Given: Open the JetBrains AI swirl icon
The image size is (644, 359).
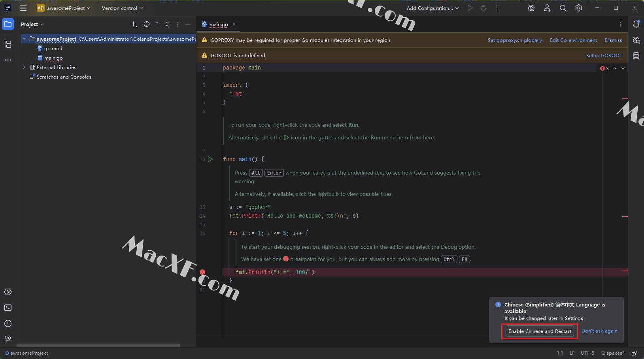Looking at the screenshot, I should [531, 8].
